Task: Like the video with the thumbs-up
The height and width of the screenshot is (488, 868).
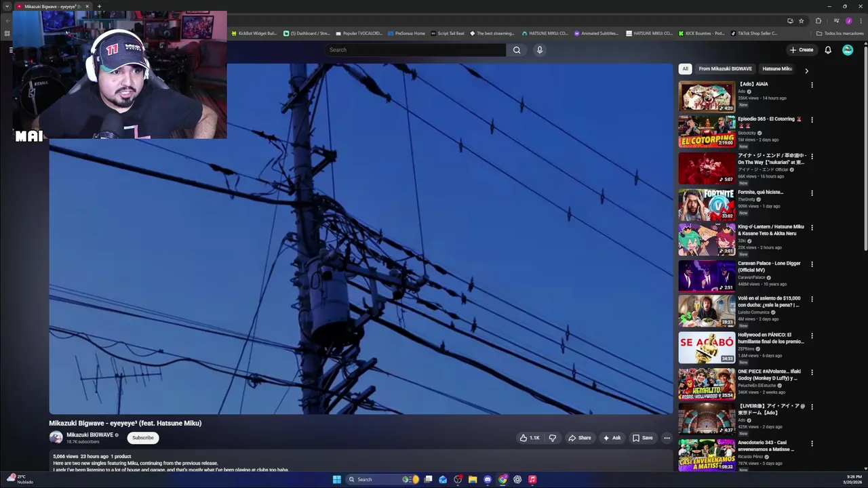Action: coord(530,438)
